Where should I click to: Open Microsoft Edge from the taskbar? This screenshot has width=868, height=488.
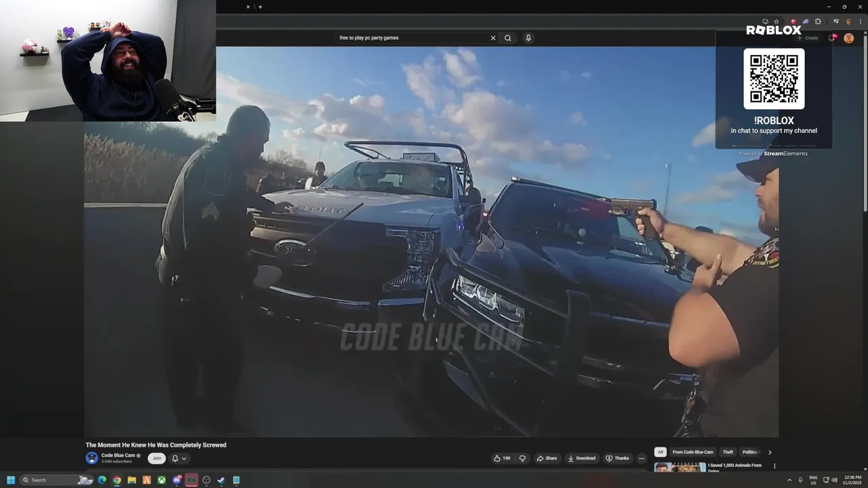click(102, 480)
